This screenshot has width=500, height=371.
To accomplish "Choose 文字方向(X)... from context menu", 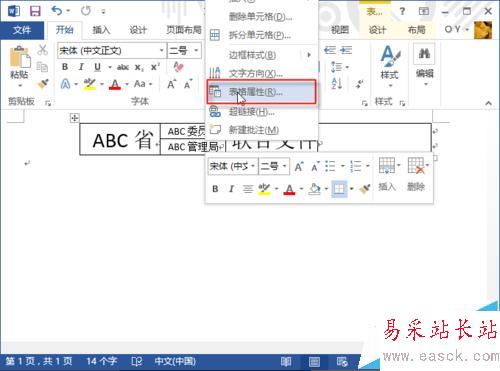I will click(x=262, y=73).
